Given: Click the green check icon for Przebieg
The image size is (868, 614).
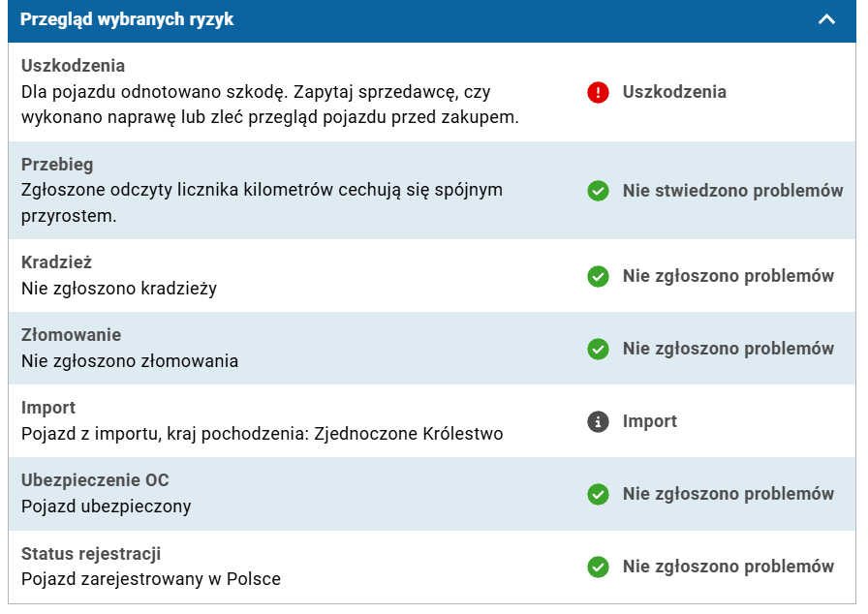Looking at the screenshot, I should click(x=599, y=191).
